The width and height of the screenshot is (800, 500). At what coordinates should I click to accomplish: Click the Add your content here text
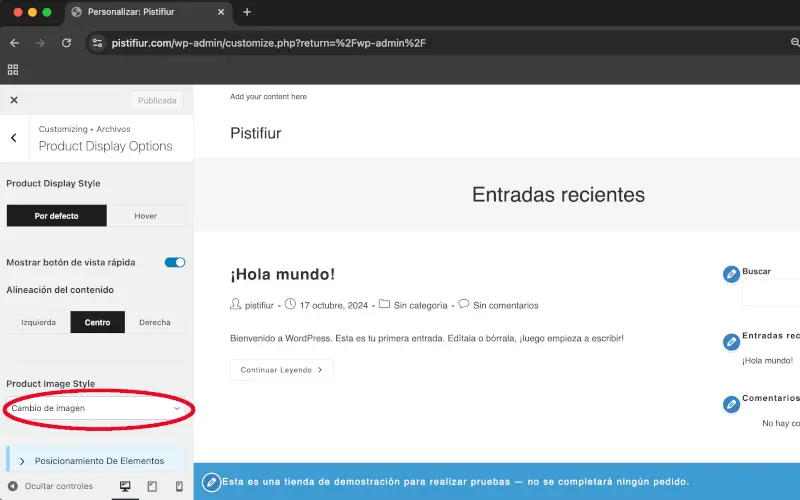click(x=268, y=96)
